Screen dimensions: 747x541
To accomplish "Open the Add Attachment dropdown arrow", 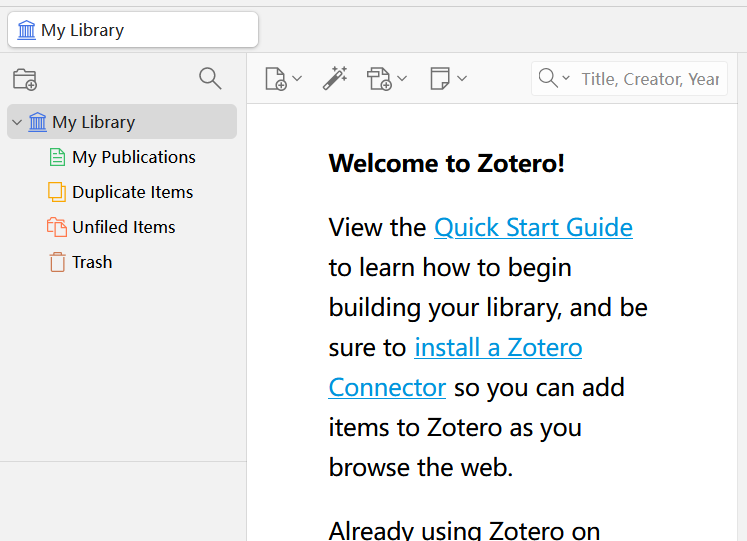I will click(402, 78).
